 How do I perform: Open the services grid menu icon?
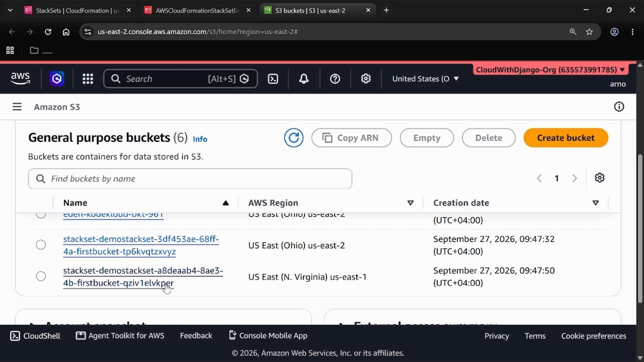(x=88, y=79)
